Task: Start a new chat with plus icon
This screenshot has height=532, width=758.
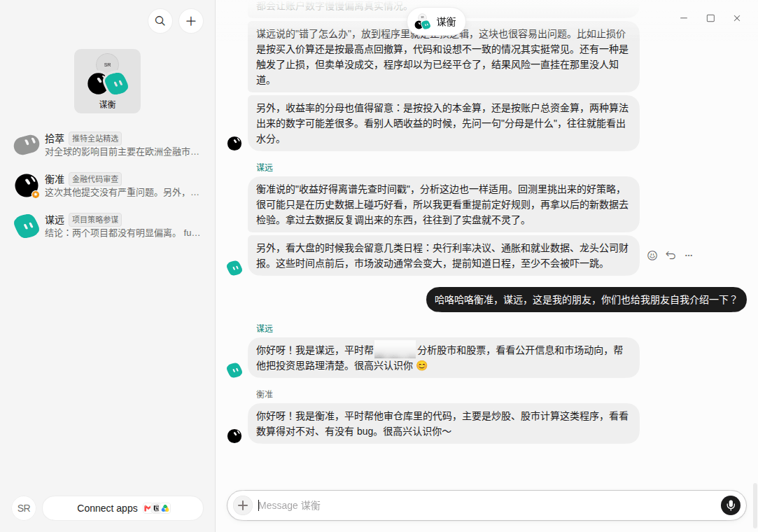Action: tap(191, 21)
